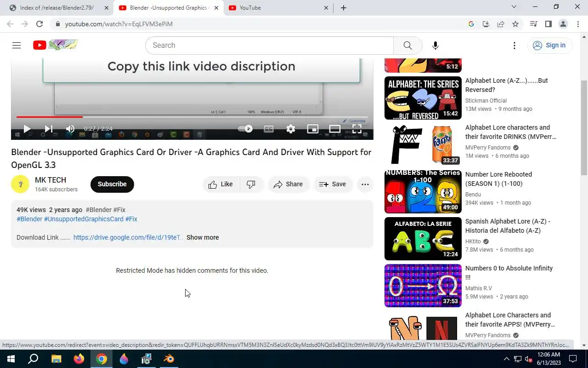Go back in browser history

[x=10, y=24]
